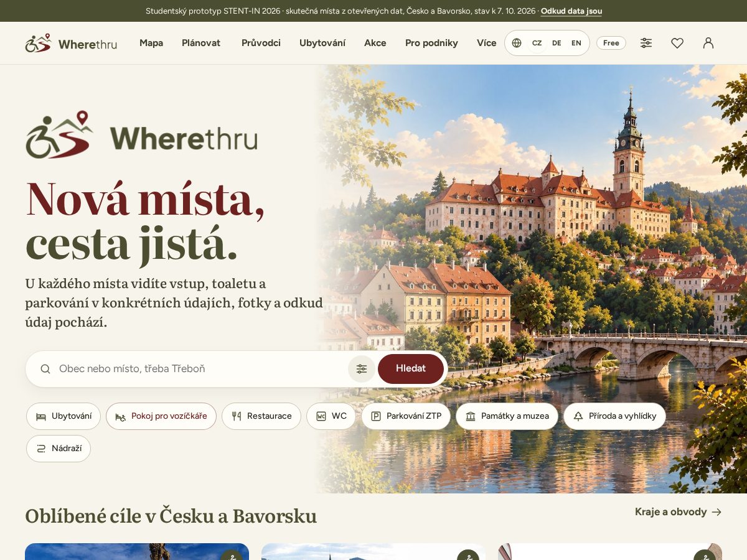Open the Akce nav item
This screenshot has width=747, height=560.
point(375,43)
